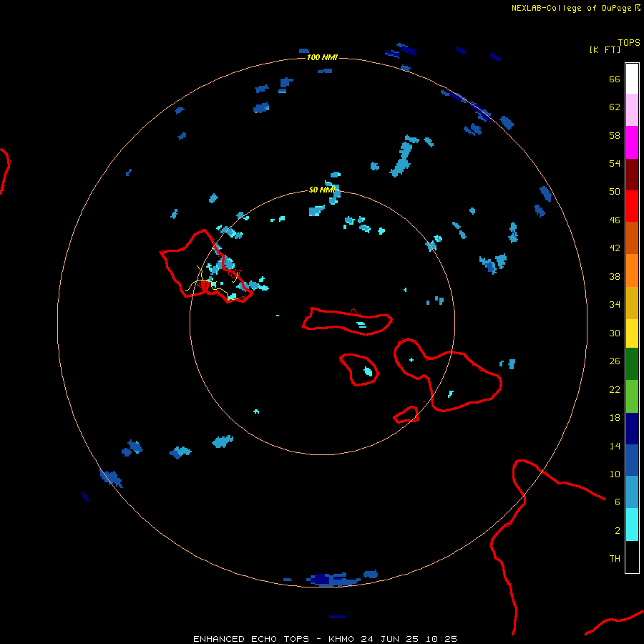Click the 54 legend value
Screen dimensions: 644x644
[x=615, y=163]
